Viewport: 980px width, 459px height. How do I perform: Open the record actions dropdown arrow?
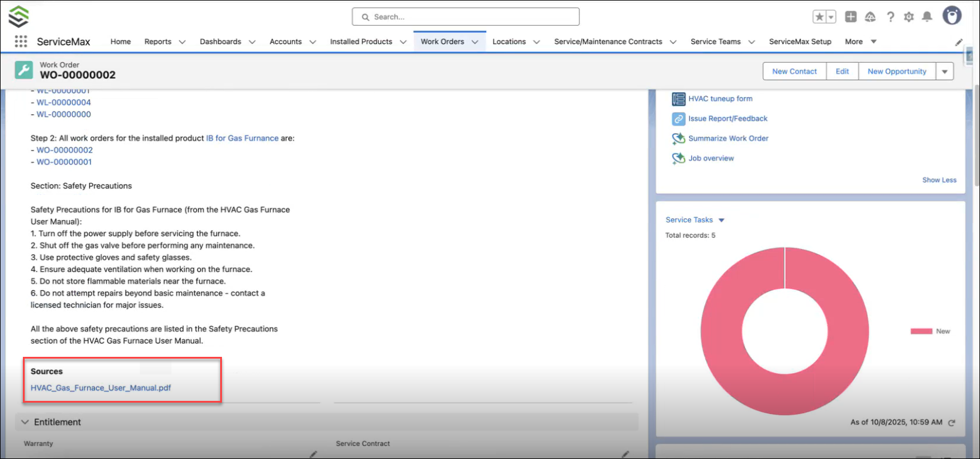tap(945, 72)
